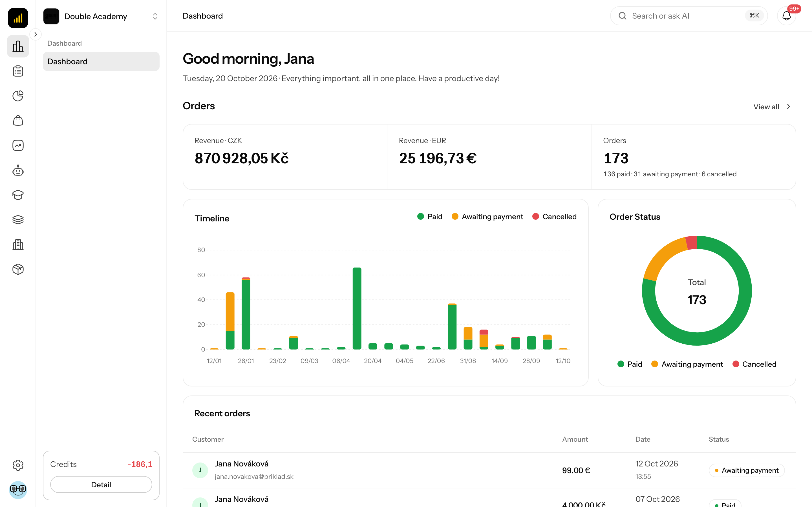Select Dashboard item in the side menu

101,61
